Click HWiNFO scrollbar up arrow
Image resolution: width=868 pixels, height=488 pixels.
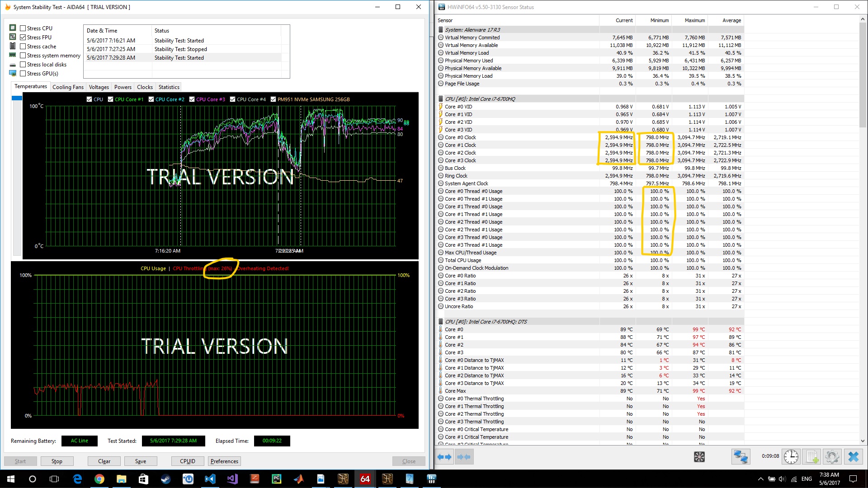[863, 19]
